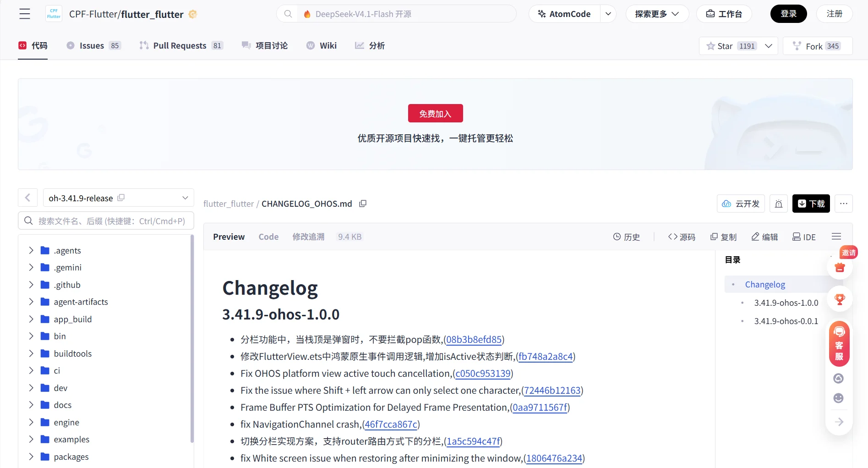Jump to 3.41.9-ohos-1.0.0 in the 目录
The width and height of the screenshot is (868, 468).
786,303
